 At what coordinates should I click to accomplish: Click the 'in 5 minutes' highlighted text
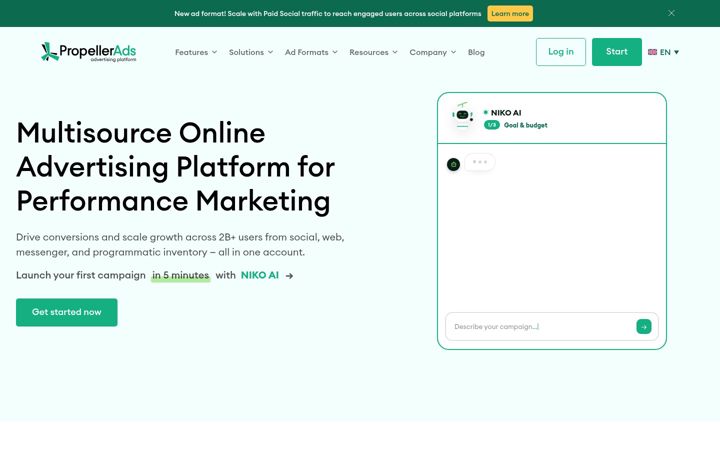[x=180, y=276]
